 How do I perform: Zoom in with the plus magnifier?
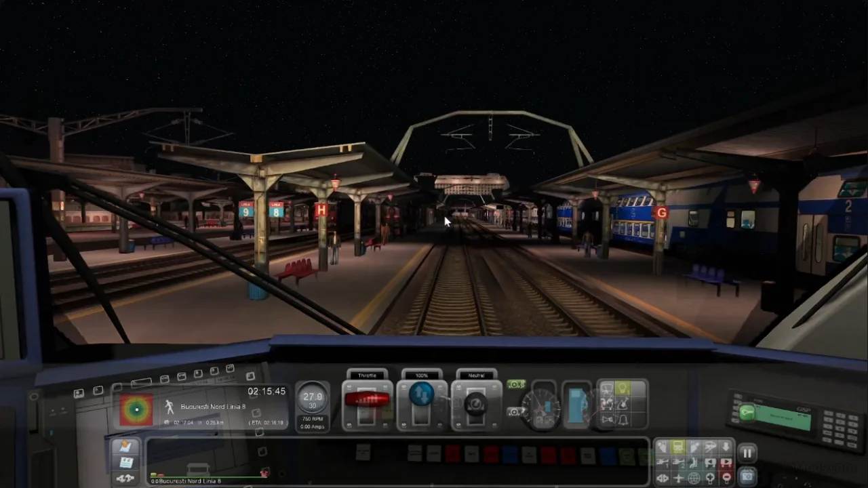pos(710,478)
